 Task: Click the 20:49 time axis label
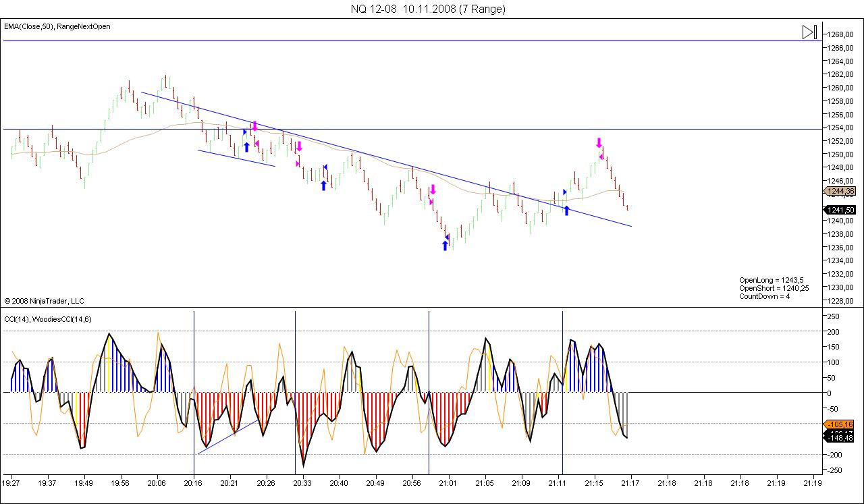(x=375, y=483)
